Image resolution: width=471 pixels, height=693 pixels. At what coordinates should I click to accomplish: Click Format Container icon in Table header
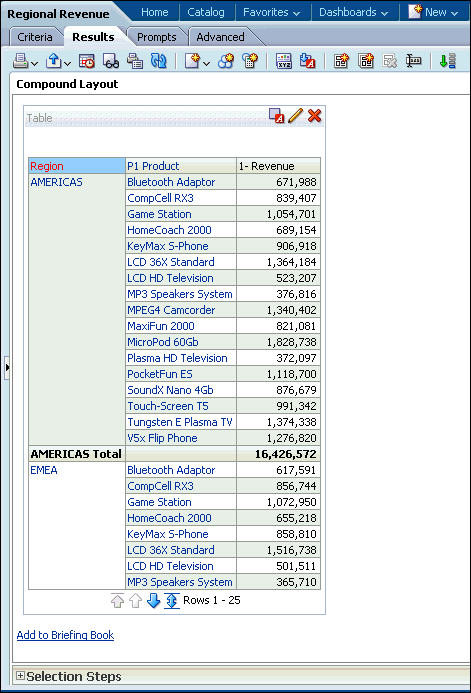coord(277,116)
